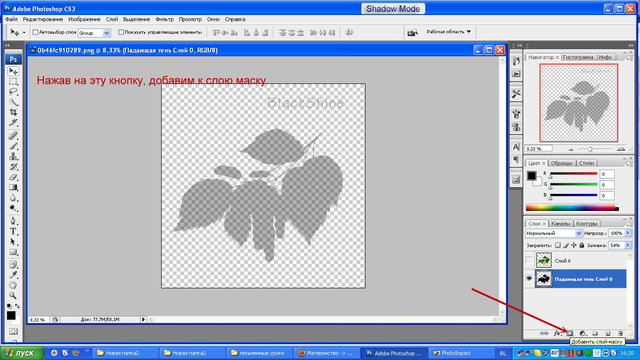
Task: Select the Move tool
Action: tap(13, 71)
